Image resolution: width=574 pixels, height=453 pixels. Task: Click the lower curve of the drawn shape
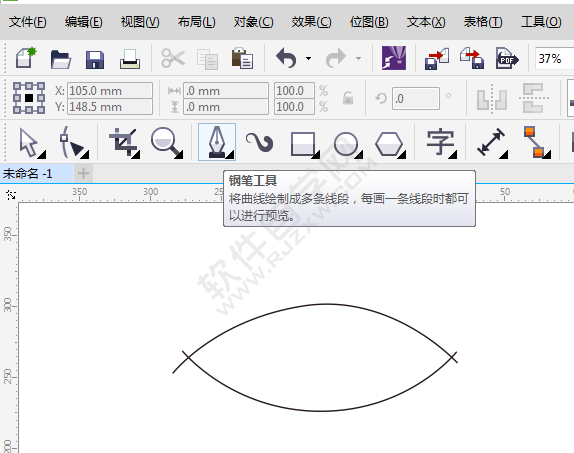pos(320,411)
